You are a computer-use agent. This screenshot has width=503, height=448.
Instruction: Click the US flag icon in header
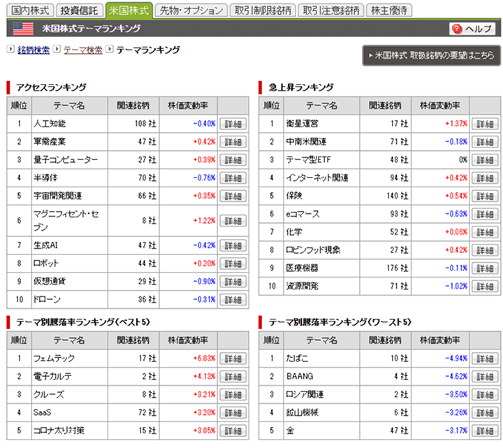point(23,29)
